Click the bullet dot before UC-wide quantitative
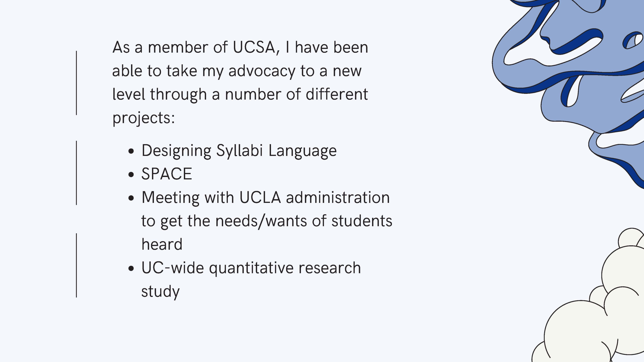644x362 pixels. click(x=131, y=268)
